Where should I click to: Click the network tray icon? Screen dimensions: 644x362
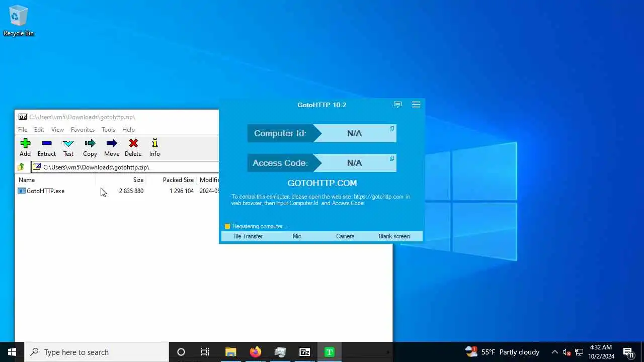point(579,352)
